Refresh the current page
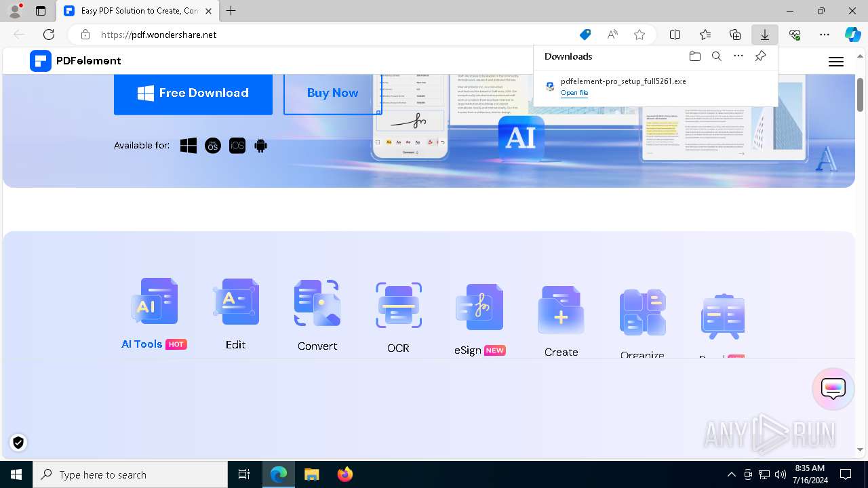 click(49, 35)
